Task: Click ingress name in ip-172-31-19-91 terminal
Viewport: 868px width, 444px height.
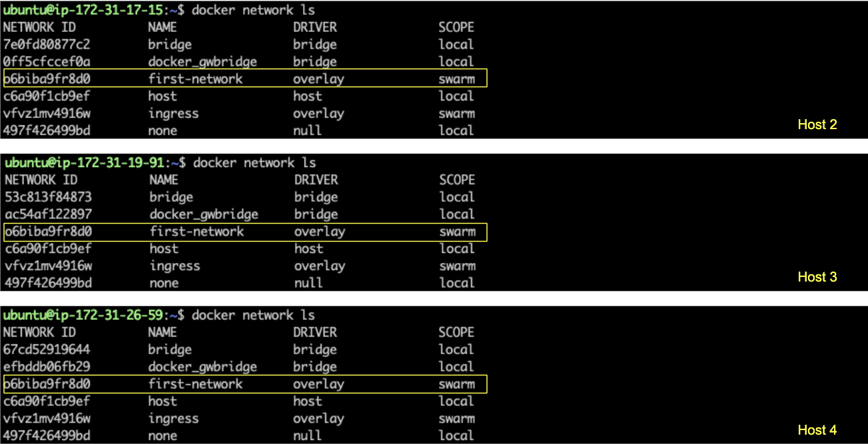Action: 175,266
